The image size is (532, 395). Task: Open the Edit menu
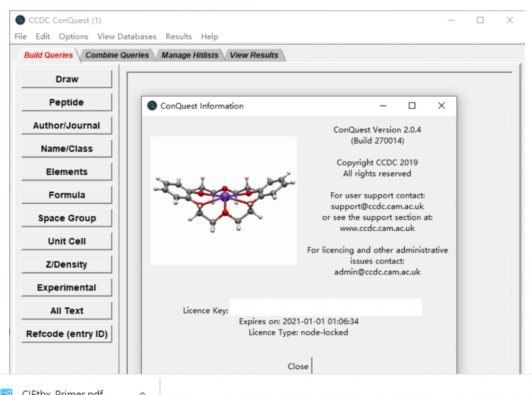point(43,36)
